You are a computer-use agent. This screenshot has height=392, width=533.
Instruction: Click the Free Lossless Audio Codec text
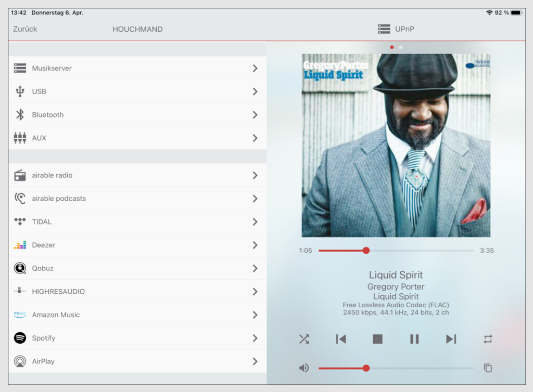pos(396,305)
